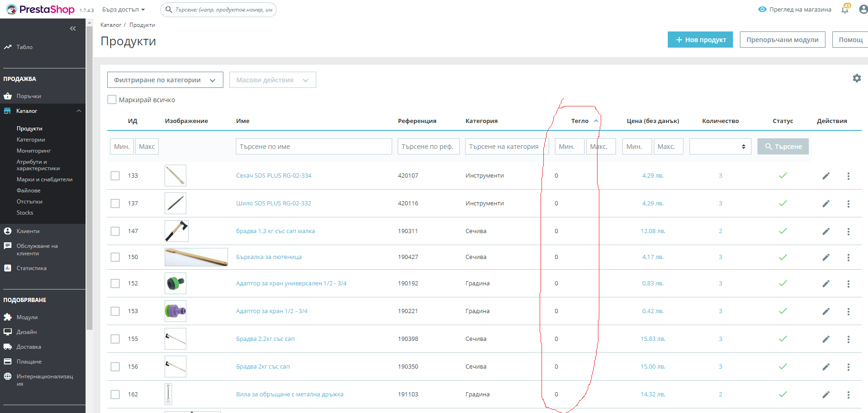Click the Модули puzzle icon

tap(7, 317)
